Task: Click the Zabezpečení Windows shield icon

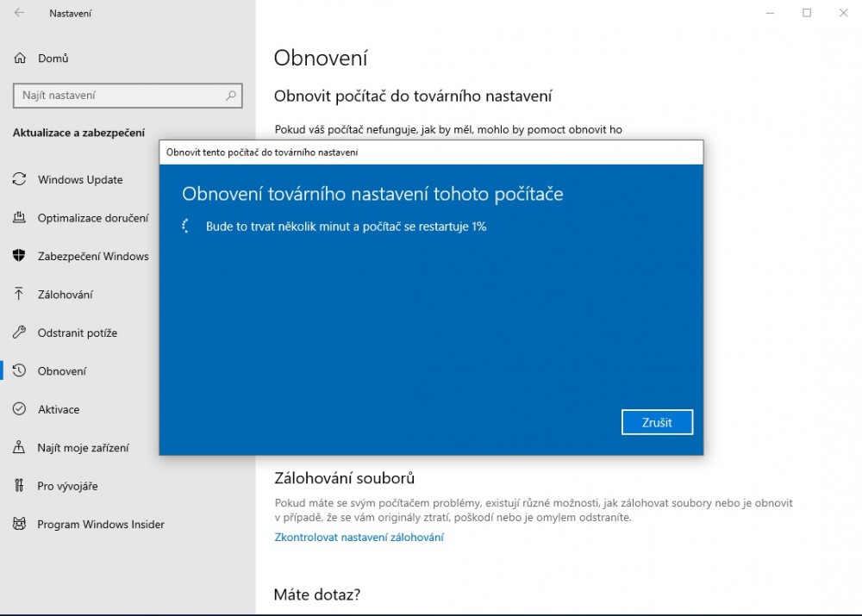Action: click(19, 256)
